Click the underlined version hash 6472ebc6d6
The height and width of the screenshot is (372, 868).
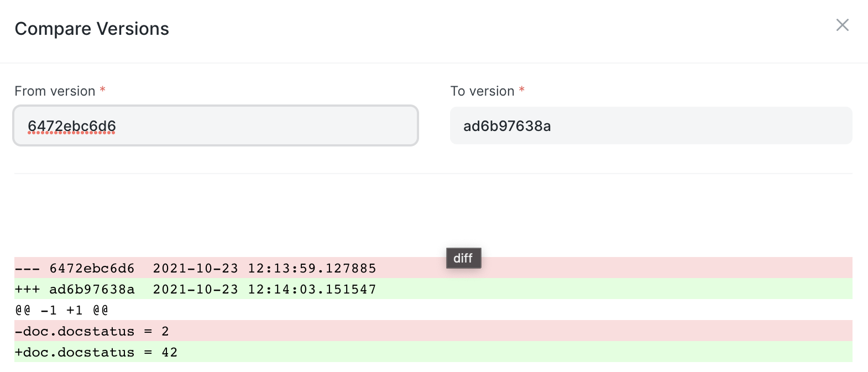pos(72,125)
